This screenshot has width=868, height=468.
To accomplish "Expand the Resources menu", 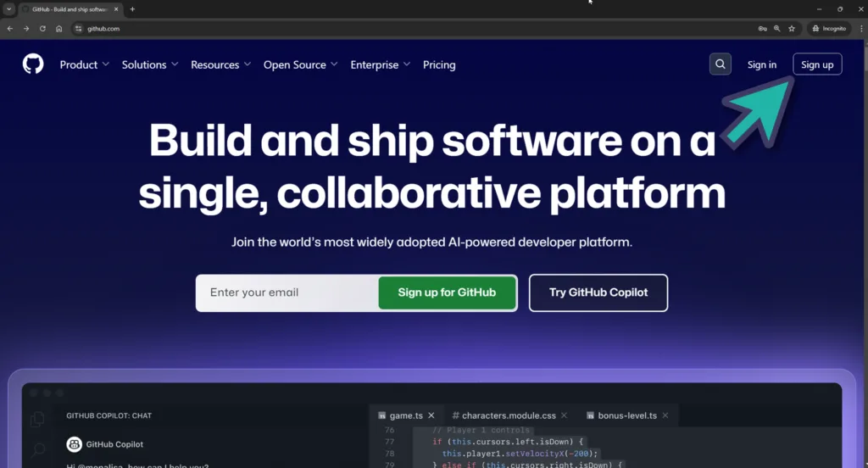I will 221,64.
